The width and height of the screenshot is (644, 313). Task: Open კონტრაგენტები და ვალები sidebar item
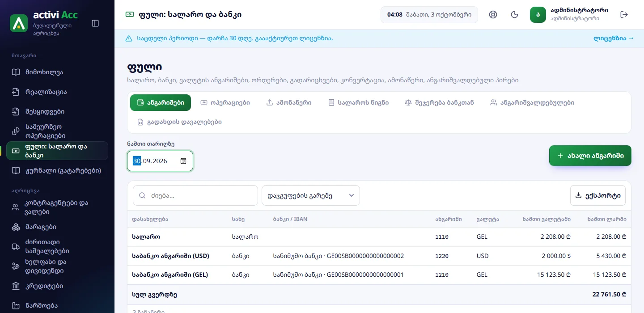57,207
